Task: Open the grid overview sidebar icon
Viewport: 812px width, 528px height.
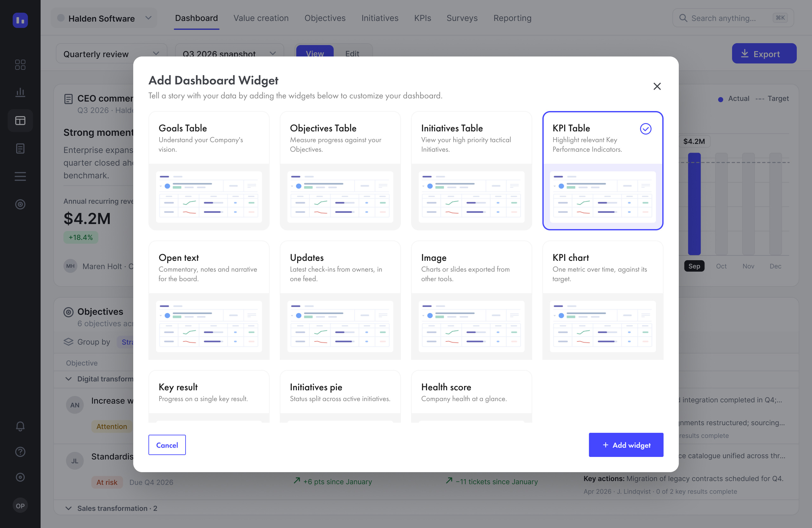Action: coord(20,64)
